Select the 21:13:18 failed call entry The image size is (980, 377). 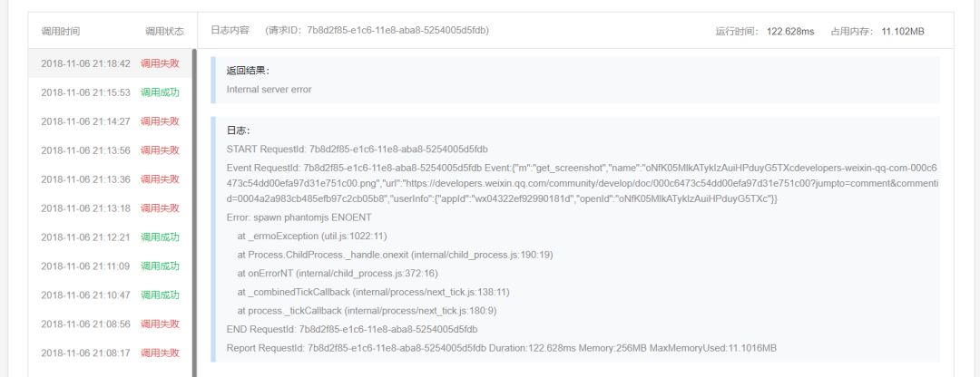click(110, 208)
